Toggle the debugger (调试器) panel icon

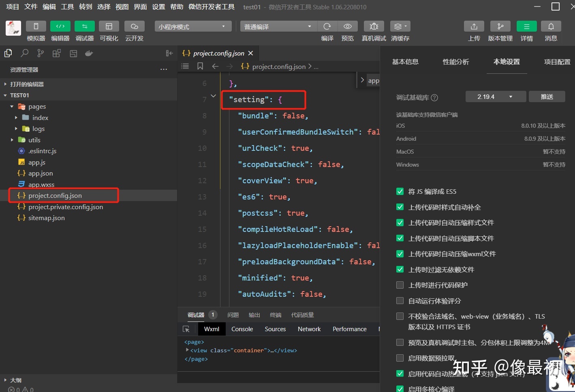pyautogui.click(x=84, y=26)
